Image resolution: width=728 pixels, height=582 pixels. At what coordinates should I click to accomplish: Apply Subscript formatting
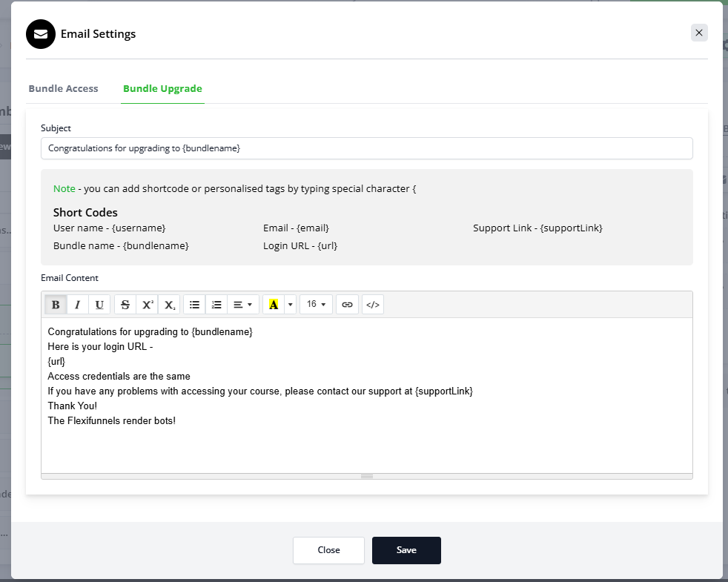pyautogui.click(x=169, y=305)
